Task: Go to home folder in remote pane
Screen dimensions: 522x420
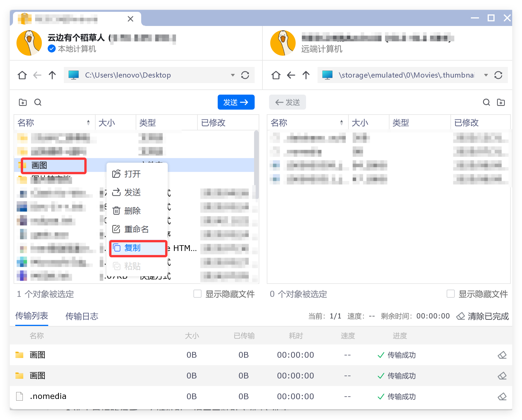Action: (276, 75)
